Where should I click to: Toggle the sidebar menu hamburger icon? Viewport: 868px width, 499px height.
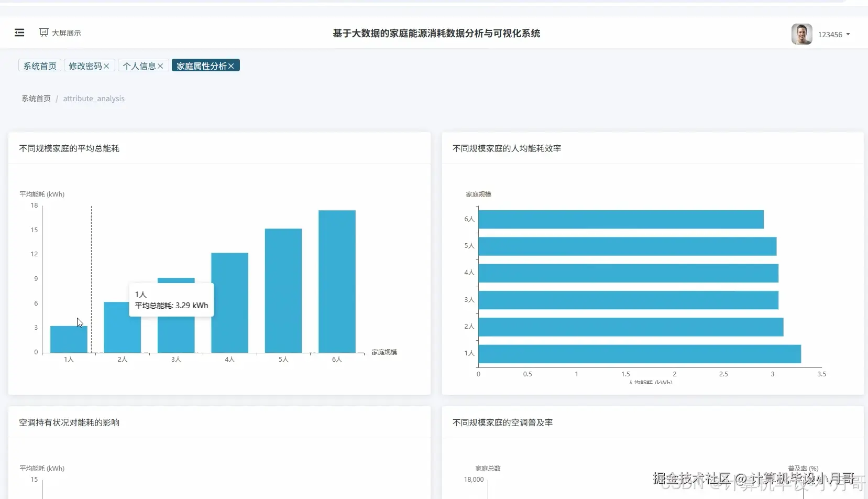(19, 32)
